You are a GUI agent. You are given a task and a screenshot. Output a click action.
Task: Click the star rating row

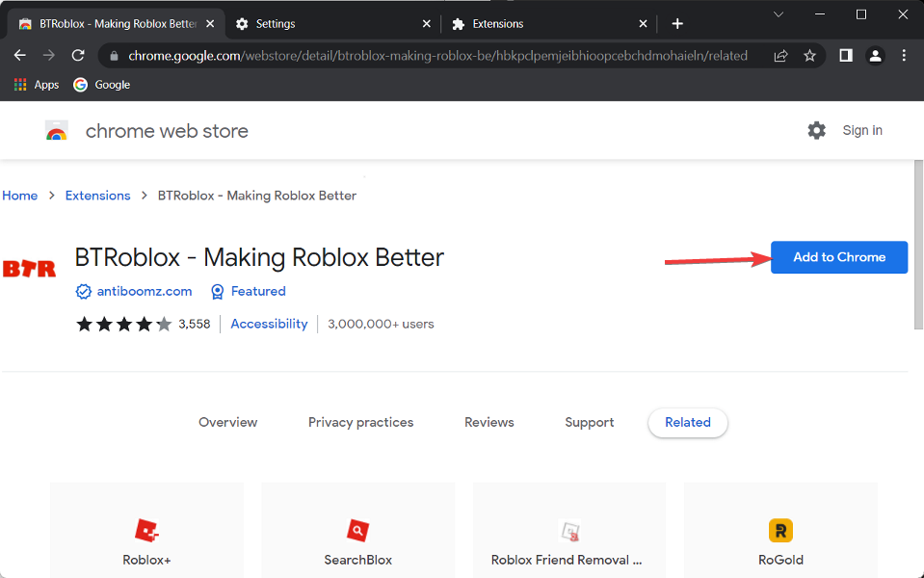123,324
